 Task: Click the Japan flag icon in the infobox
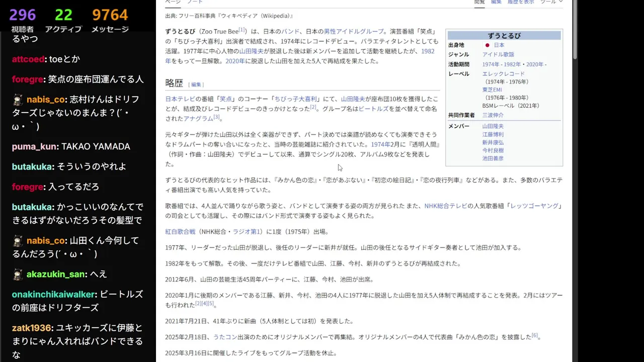487,45
